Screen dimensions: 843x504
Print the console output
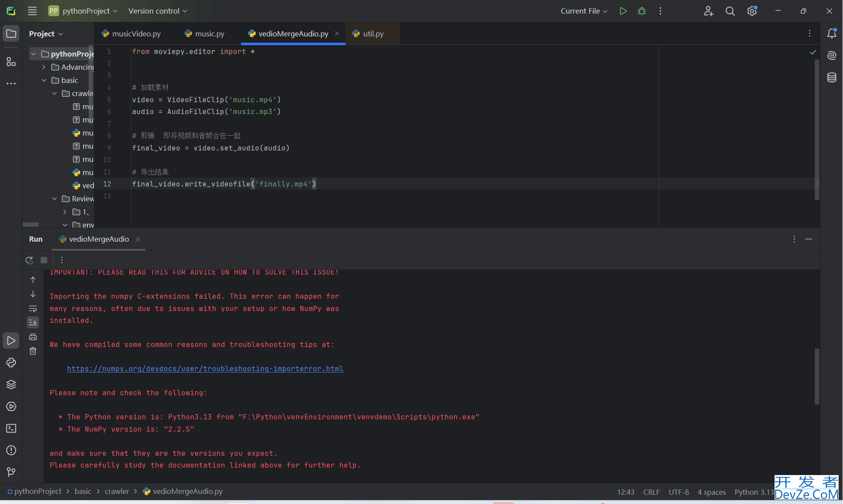pos(33,337)
